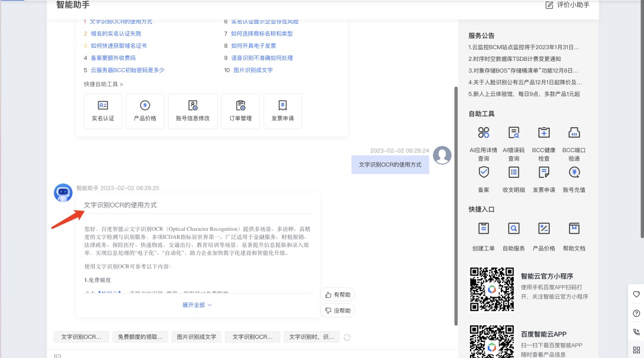Open 备案 shield tool
The width and height of the screenshot is (644, 358).
click(x=484, y=179)
